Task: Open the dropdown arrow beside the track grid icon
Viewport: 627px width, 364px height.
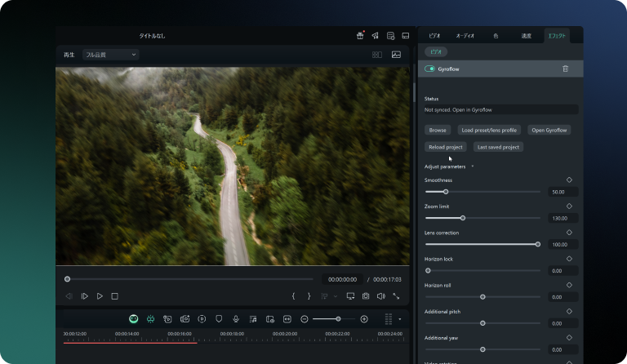Action: tap(399, 319)
